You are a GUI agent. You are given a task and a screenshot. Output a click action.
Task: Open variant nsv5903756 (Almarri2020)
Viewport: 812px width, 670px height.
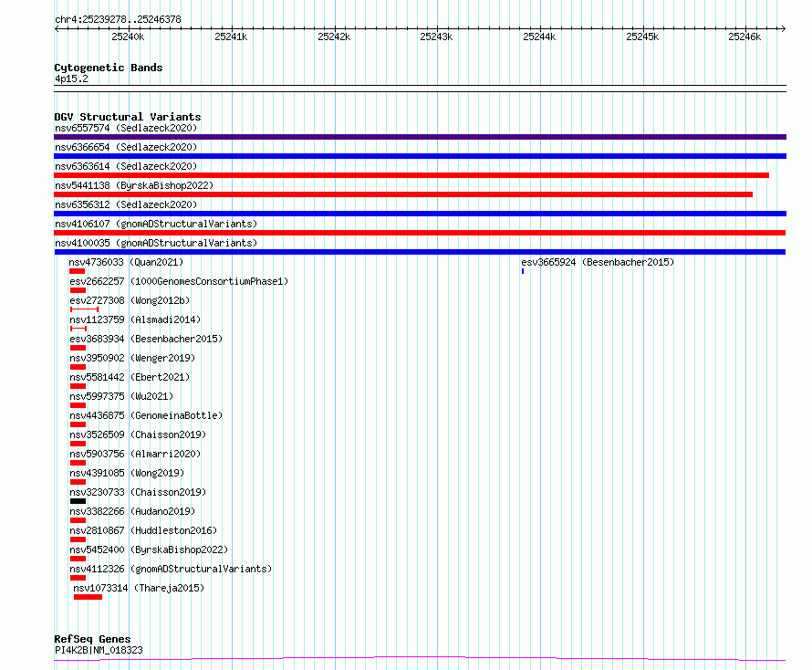[135, 454]
